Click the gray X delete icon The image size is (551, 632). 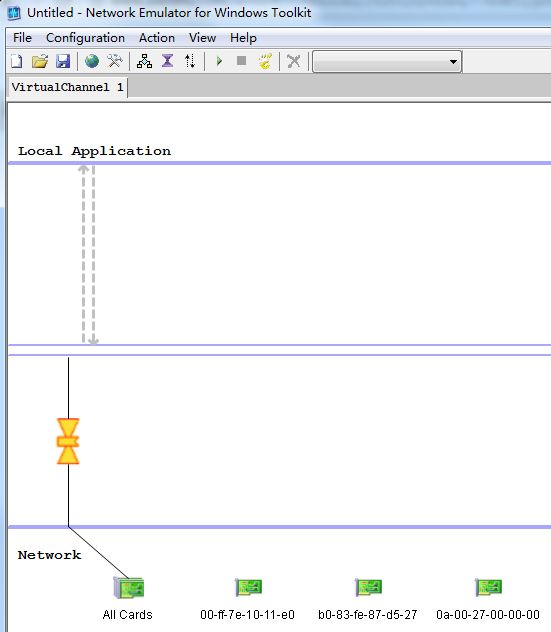(294, 61)
